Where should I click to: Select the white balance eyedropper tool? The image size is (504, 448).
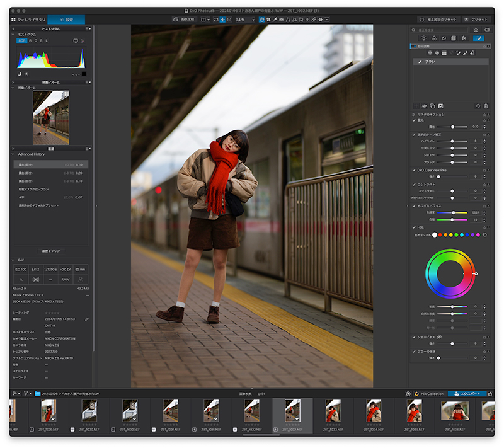275,20
